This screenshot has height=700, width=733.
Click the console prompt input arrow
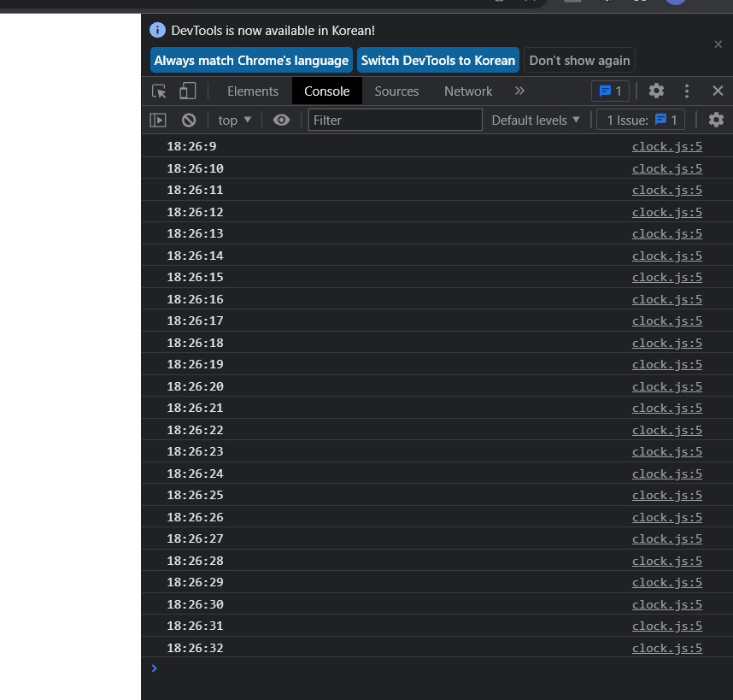pos(155,668)
